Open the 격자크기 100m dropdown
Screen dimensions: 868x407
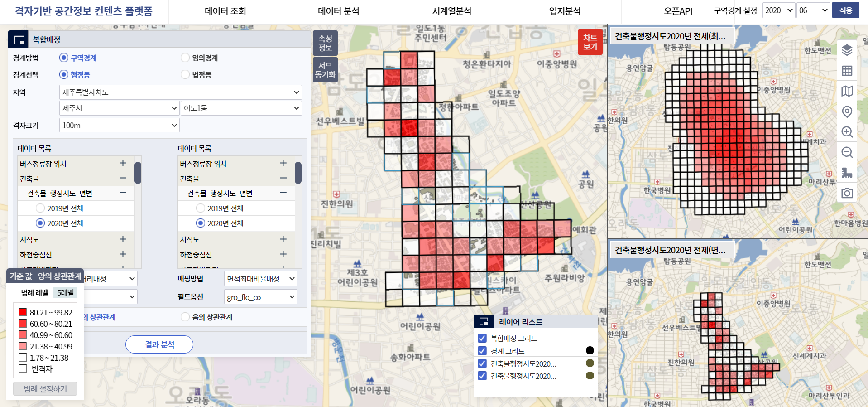tap(119, 126)
